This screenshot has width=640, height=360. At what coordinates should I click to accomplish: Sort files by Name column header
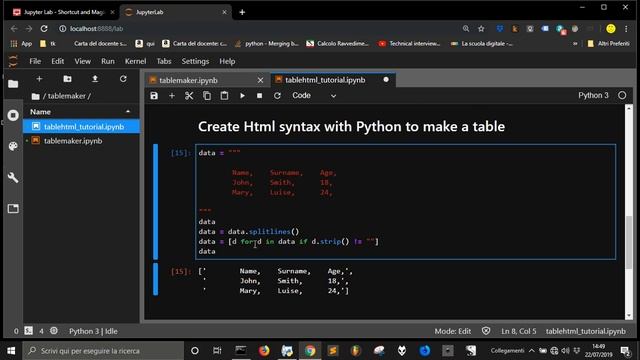pyautogui.click(x=81, y=111)
